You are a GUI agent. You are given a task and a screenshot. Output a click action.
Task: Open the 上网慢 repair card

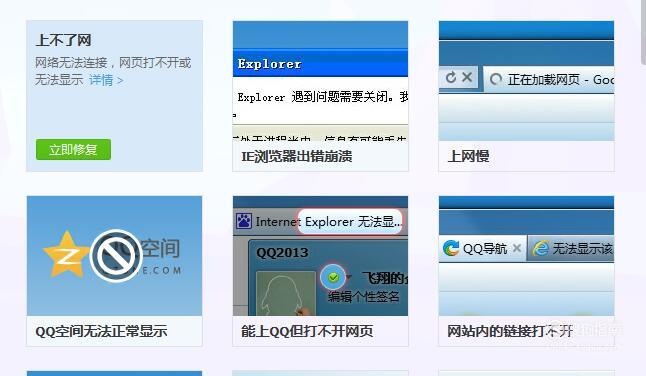(526, 96)
